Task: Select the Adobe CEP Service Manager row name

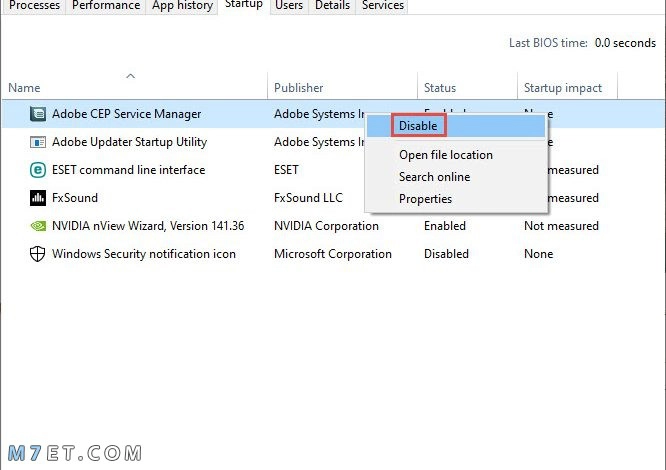Action: [127, 114]
